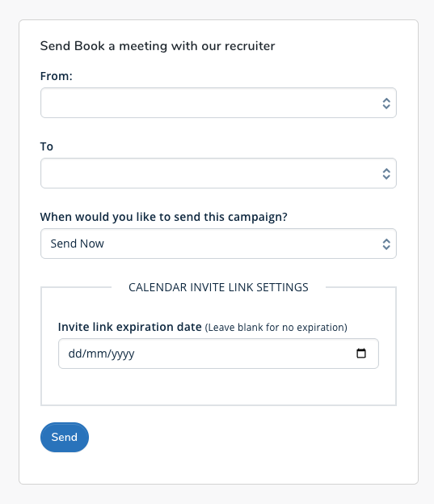Viewport: 434px width, 504px height.
Task: Click the up-down arrows on To select
Action: (x=386, y=174)
